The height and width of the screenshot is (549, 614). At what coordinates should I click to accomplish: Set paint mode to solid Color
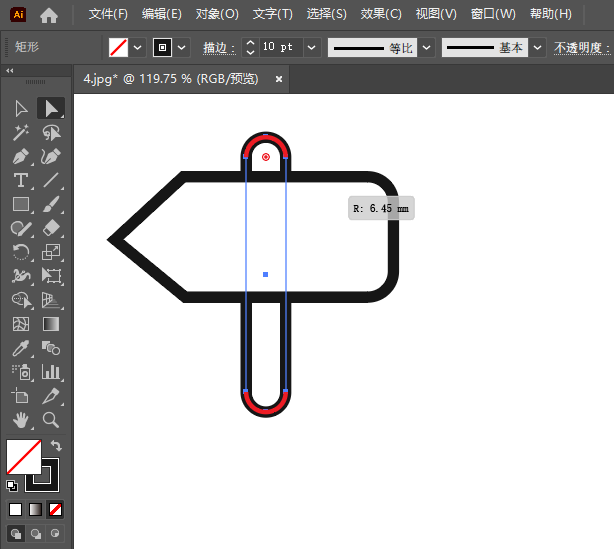coord(15,509)
